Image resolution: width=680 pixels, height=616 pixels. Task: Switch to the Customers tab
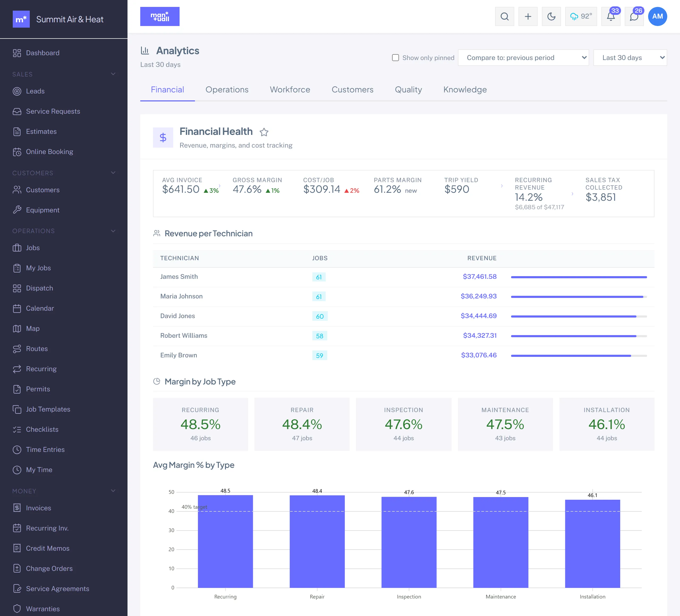tap(352, 90)
